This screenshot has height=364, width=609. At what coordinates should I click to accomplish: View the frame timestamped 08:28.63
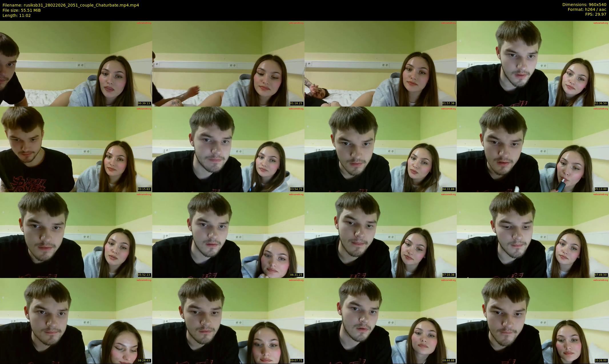click(x=76, y=321)
